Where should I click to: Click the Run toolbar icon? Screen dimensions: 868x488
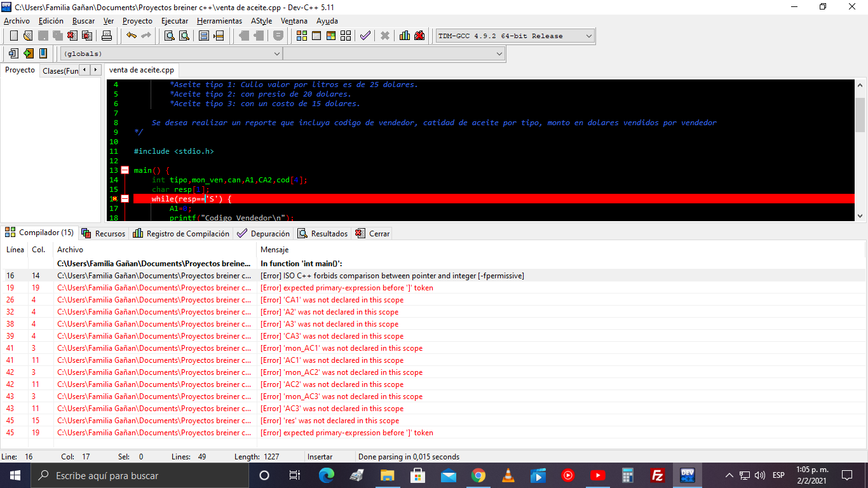pyautogui.click(x=316, y=36)
